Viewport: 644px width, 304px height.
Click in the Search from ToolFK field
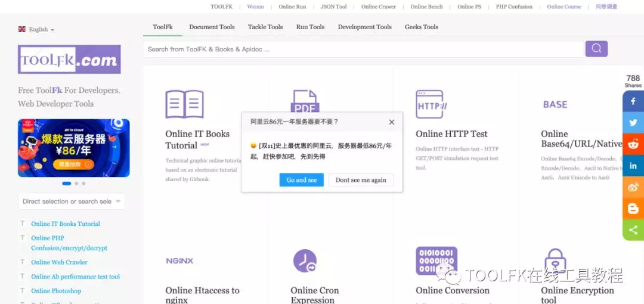(x=364, y=49)
